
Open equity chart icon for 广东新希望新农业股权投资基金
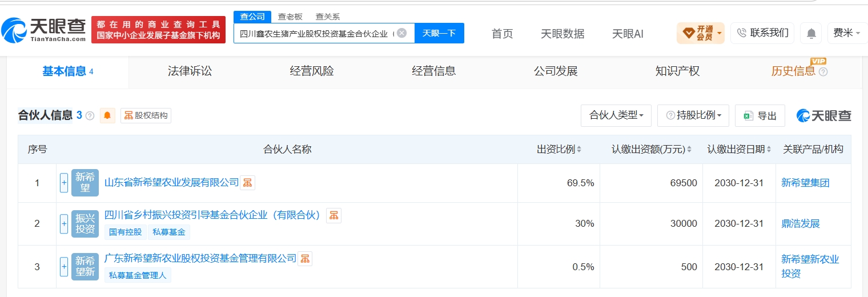(305, 259)
